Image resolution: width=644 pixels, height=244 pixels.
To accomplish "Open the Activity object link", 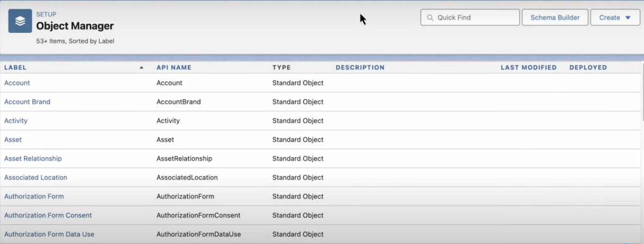I will point(16,121).
